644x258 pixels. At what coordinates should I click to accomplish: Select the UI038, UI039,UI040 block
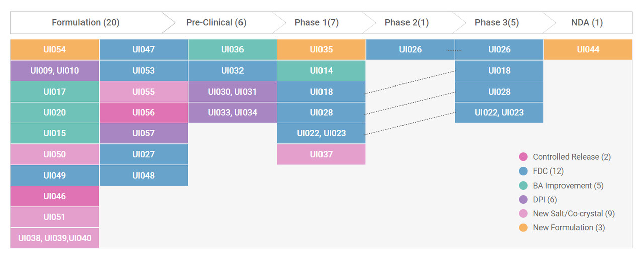point(54,238)
